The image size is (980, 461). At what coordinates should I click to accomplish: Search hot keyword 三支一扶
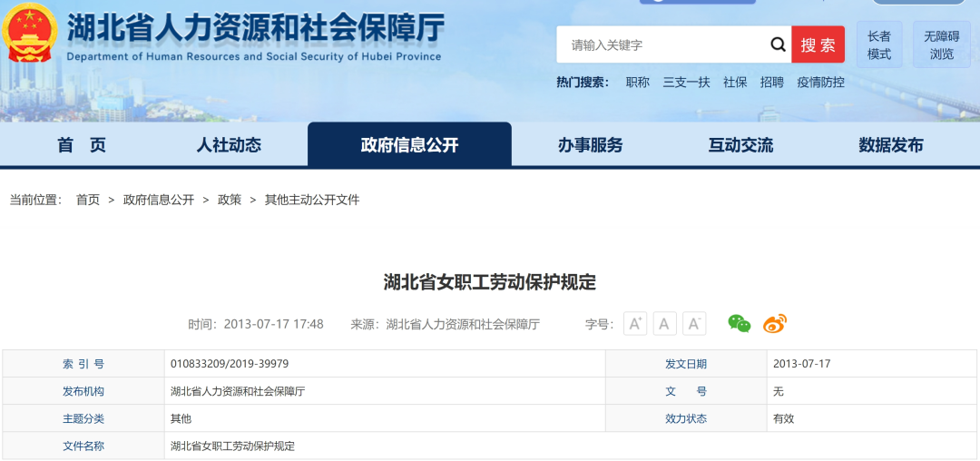(686, 82)
